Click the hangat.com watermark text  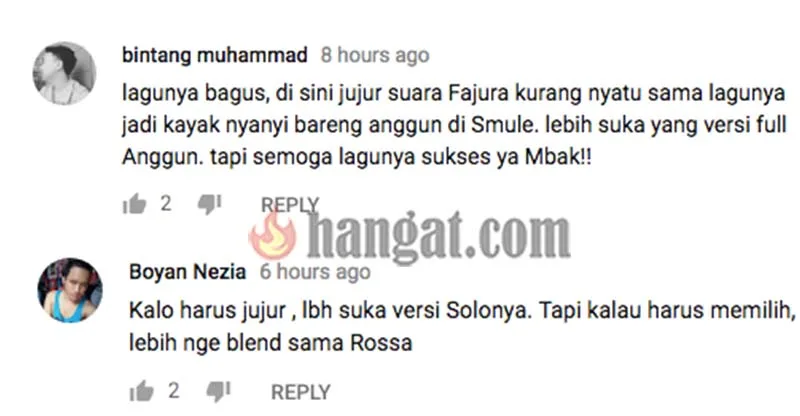point(438,237)
